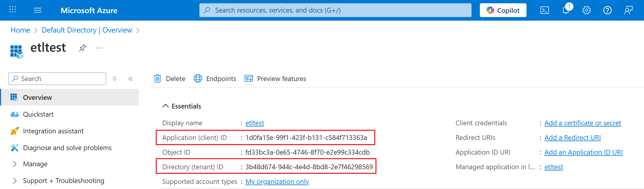The width and height of the screenshot is (644, 189).
Task: Click the Client credentials label
Action: (x=481, y=123)
